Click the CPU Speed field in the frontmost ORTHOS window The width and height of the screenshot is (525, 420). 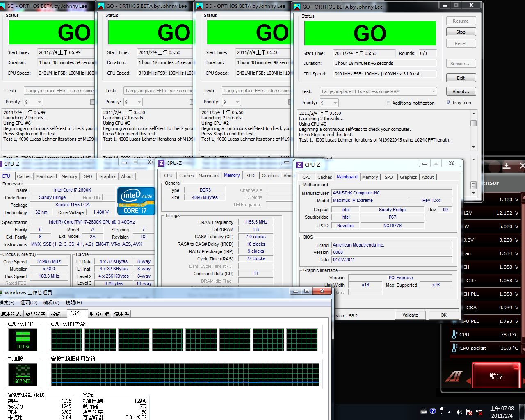click(385, 74)
